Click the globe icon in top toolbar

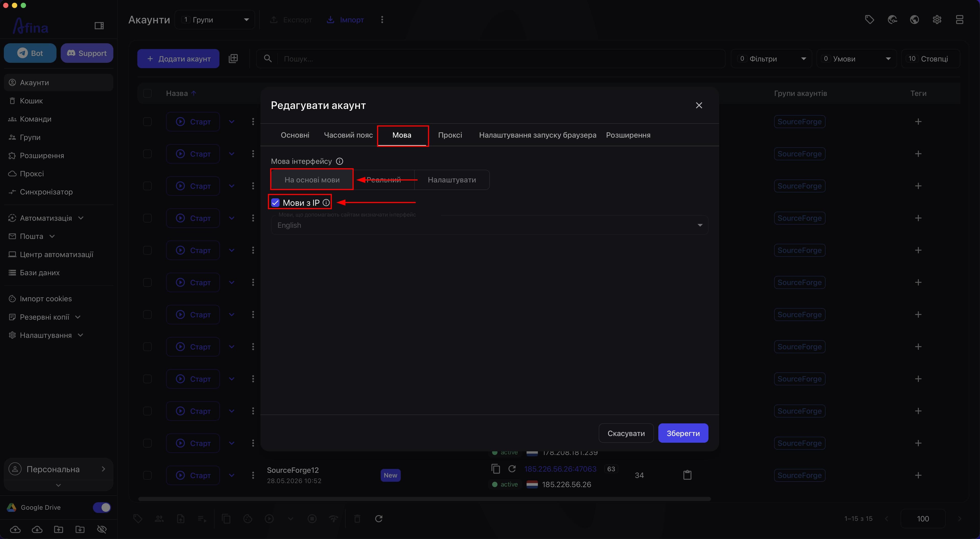(x=915, y=19)
